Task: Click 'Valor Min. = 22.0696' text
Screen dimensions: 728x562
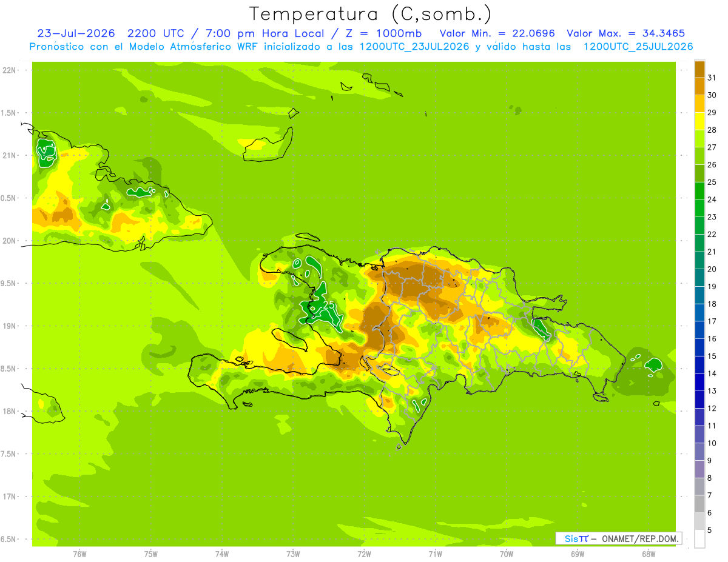Action: coord(497,33)
